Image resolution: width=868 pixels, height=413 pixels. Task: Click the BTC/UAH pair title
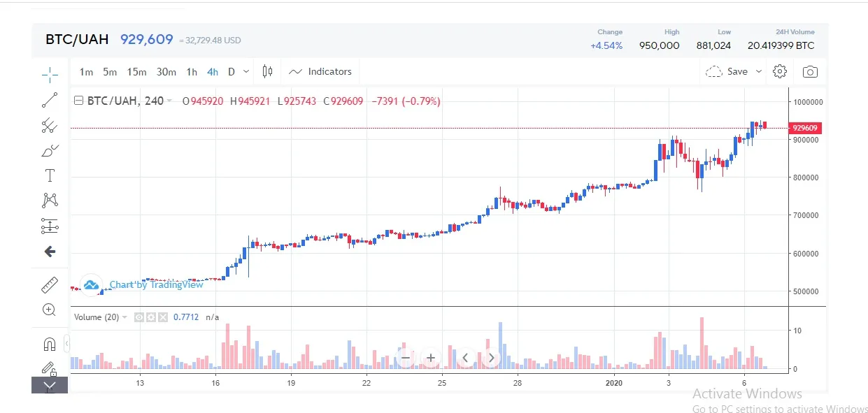click(x=77, y=39)
